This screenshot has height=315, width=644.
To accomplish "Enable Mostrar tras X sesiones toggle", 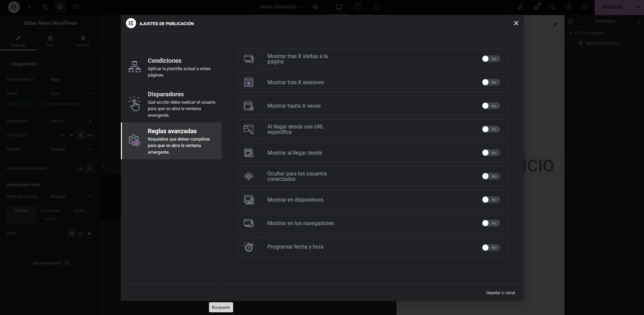I will pyautogui.click(x=491, y=82).
